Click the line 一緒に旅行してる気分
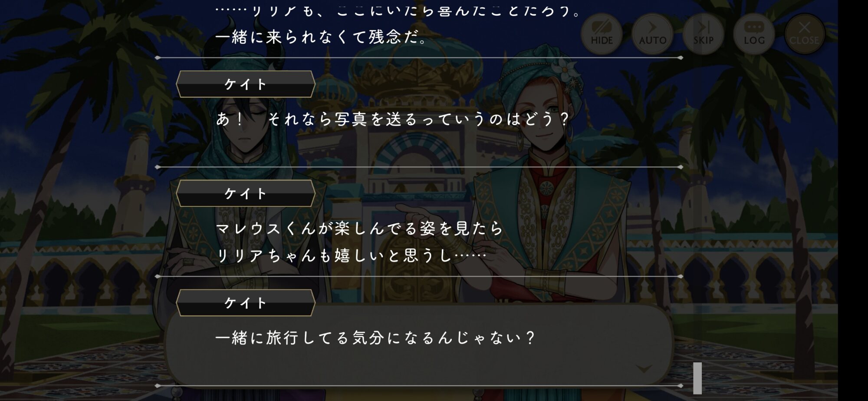This screenshot has height=401, width=868. point(375,338)
